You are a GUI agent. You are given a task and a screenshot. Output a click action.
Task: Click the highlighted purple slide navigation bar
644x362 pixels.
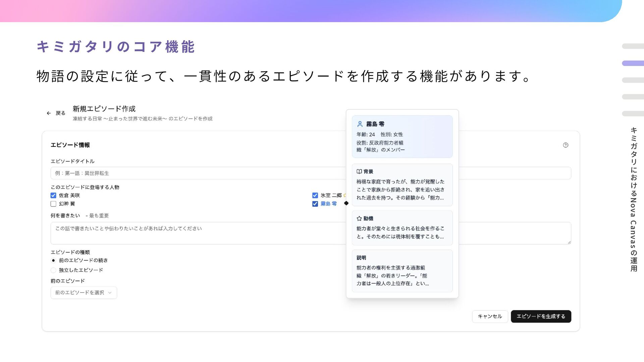[633, 63]
